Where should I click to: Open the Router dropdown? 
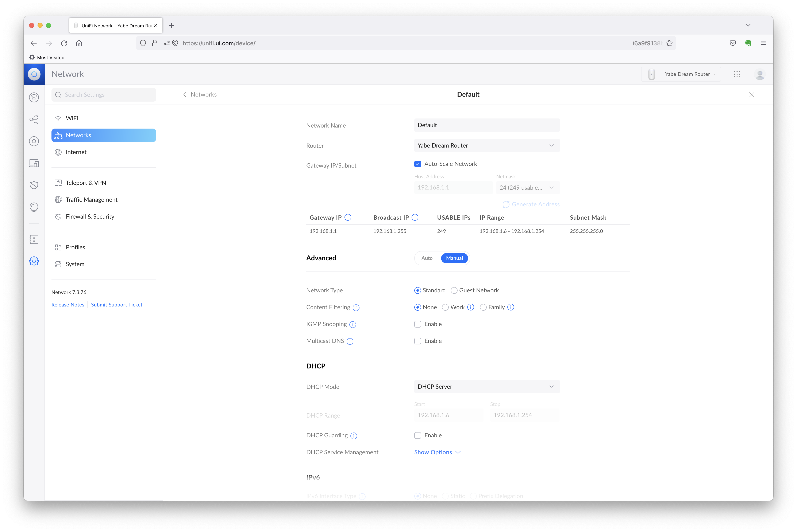point(487,146)
